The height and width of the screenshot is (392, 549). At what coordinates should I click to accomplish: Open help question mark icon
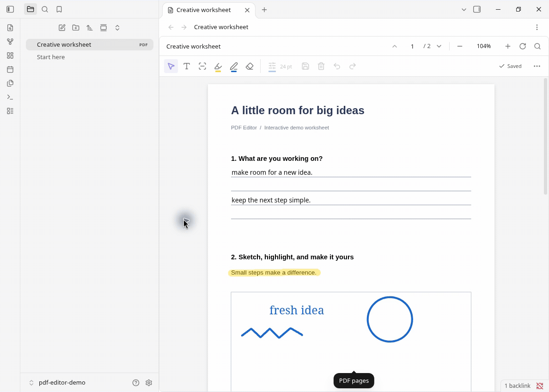pyautogui.click(x=136, y=383)
